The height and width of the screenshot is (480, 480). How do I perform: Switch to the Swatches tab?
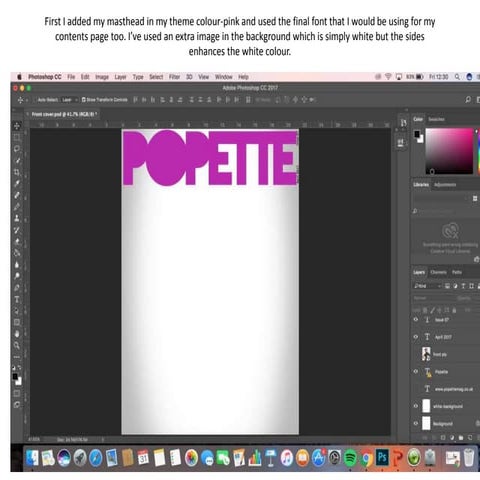click(x=436, y=119)
